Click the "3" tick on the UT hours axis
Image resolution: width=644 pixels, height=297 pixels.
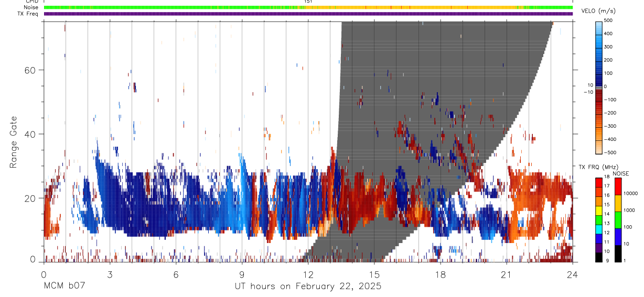pyautogui.click(x=110, y=274)
